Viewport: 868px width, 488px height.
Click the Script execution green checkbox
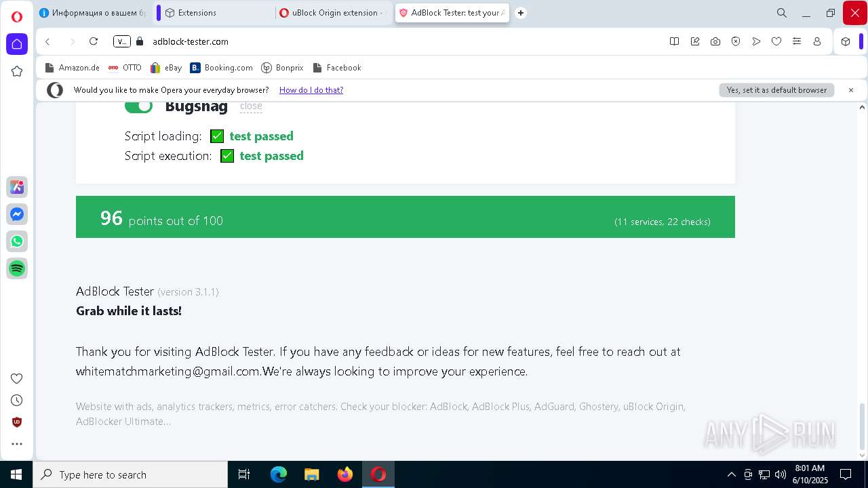pyautogui.click(x=227, y=156)
